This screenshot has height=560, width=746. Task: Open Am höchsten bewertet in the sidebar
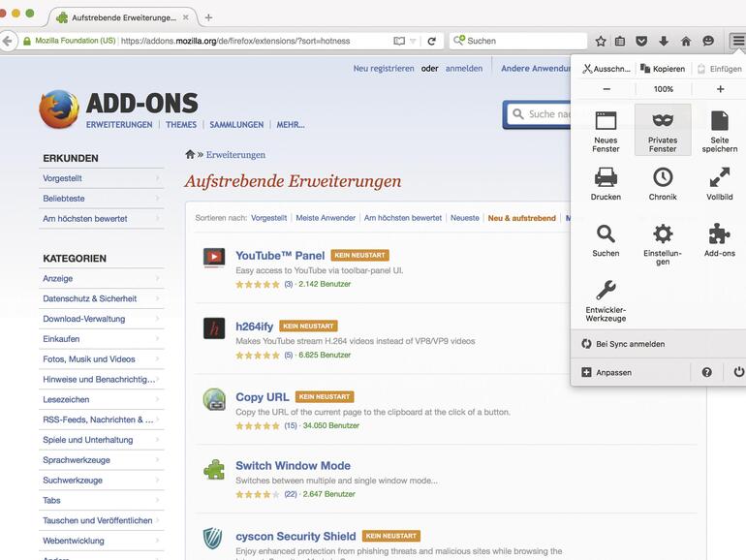click(x=102, y=219)
